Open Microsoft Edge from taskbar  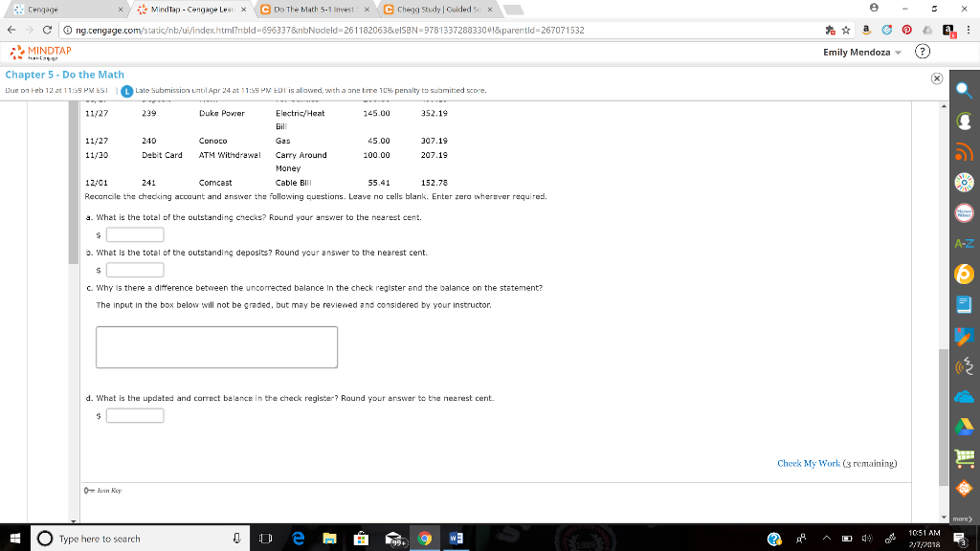tap(299, 538)
